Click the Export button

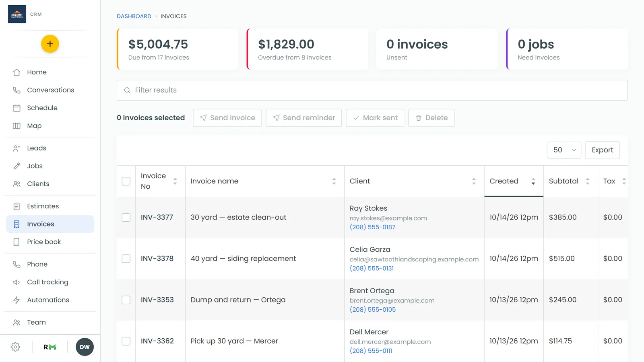[603, 150]
